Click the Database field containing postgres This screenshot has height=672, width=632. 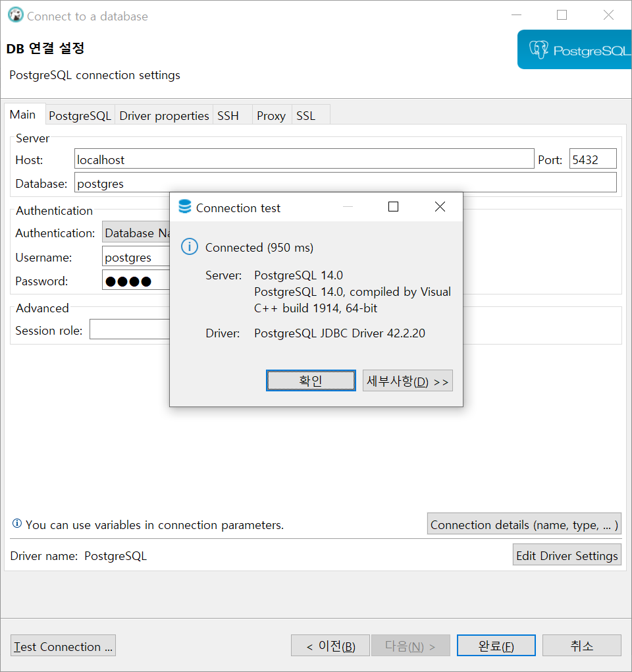click(346, 182)
